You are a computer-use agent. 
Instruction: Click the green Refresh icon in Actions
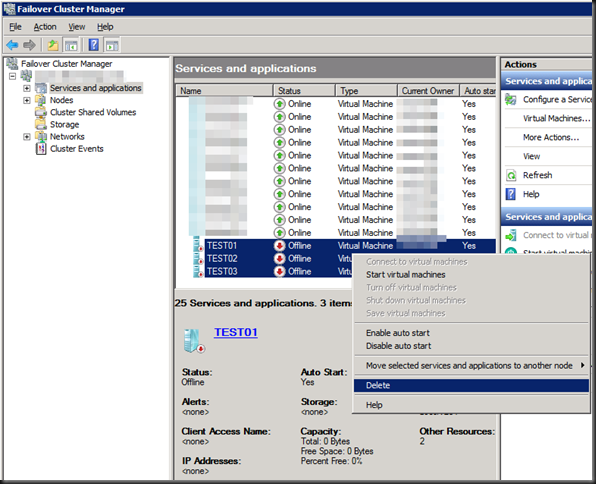coord(511,175)
